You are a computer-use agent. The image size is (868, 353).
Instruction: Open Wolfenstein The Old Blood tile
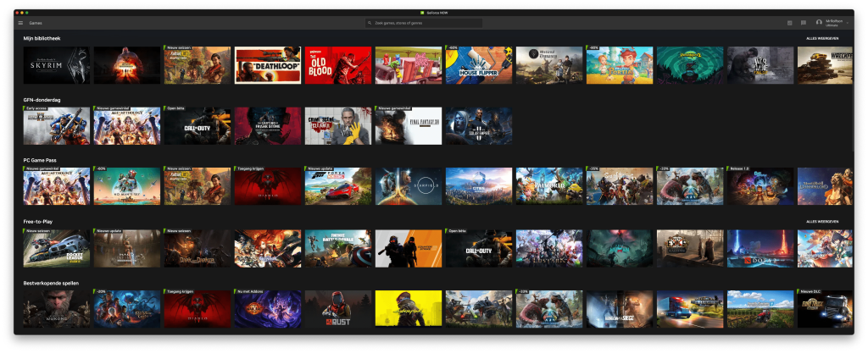pyautogui.click(x=338, y=65)
